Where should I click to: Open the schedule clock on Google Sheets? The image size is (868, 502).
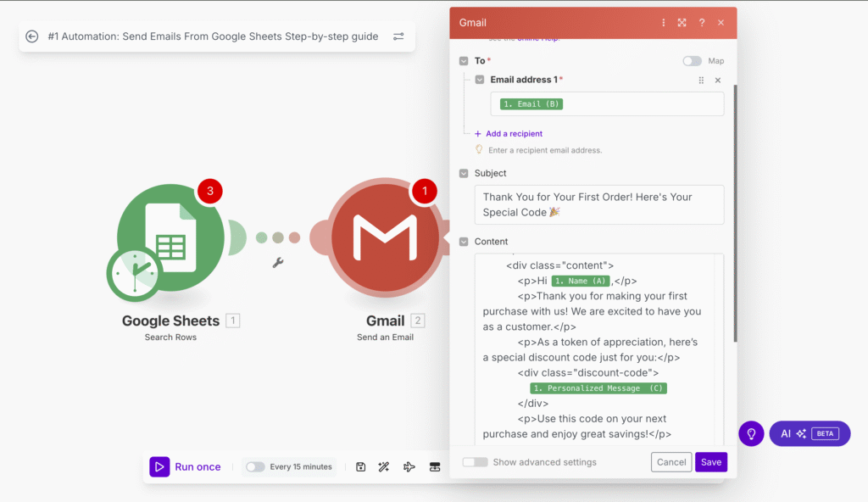click(134, 274)
